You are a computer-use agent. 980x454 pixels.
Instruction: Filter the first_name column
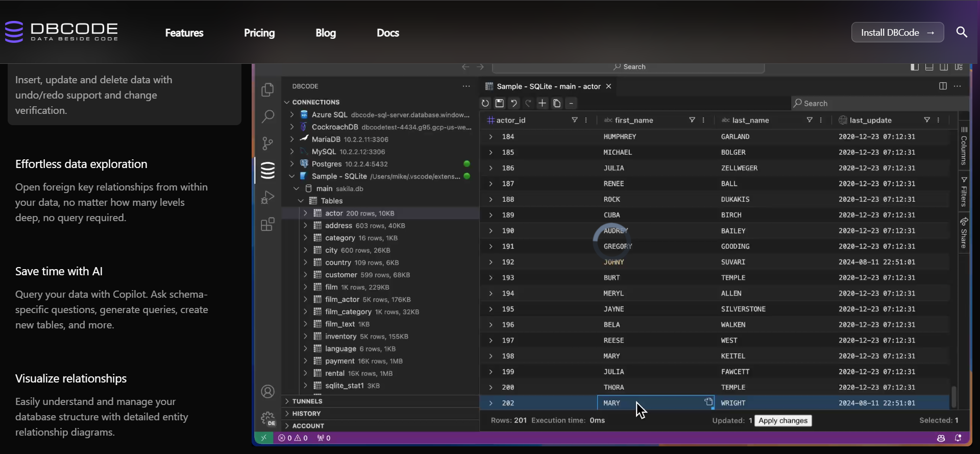tap(692, 120)
